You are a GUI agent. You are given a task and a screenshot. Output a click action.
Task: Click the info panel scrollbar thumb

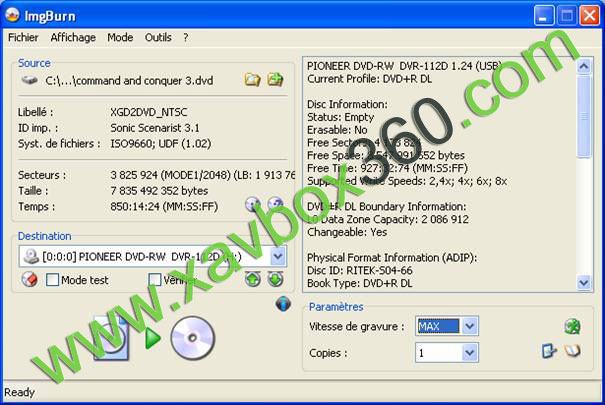[584, 116]
